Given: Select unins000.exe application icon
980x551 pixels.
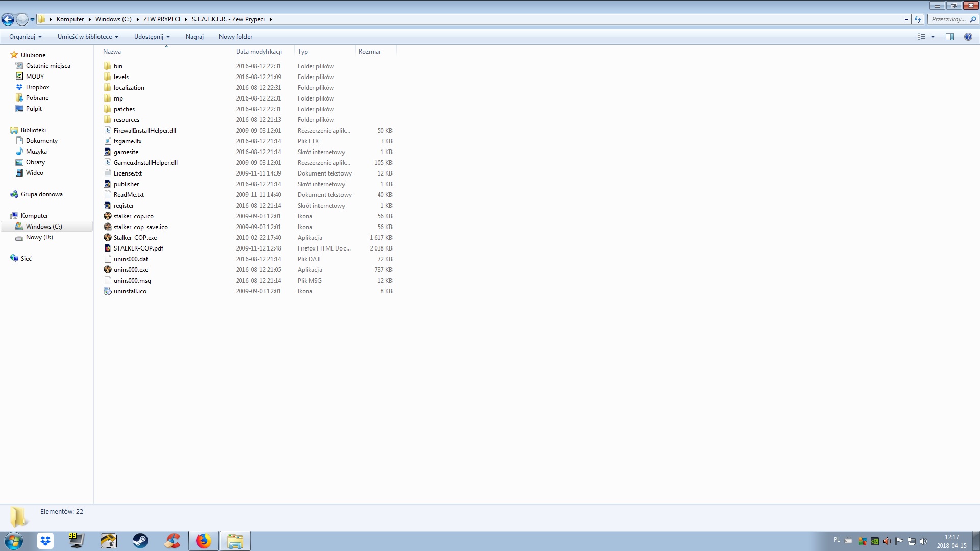Looking at the screenshot, I should pyautogui.click(x=107, y=270).
